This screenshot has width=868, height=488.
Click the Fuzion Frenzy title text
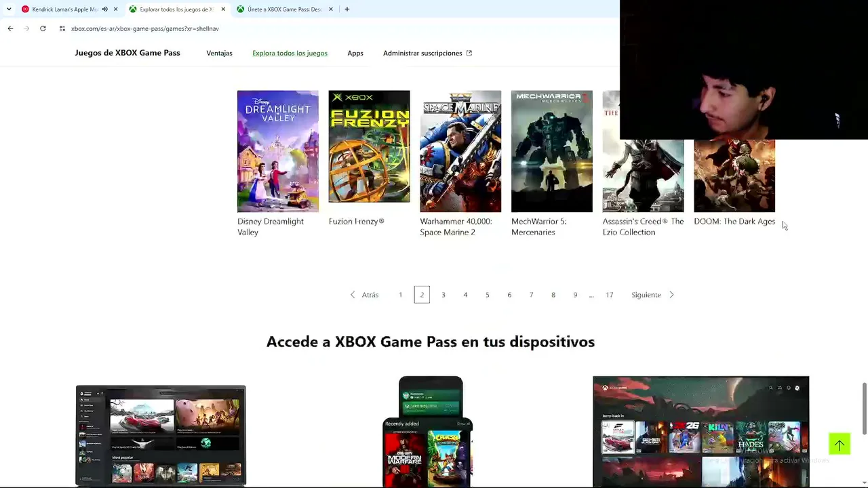pos(357,221)
